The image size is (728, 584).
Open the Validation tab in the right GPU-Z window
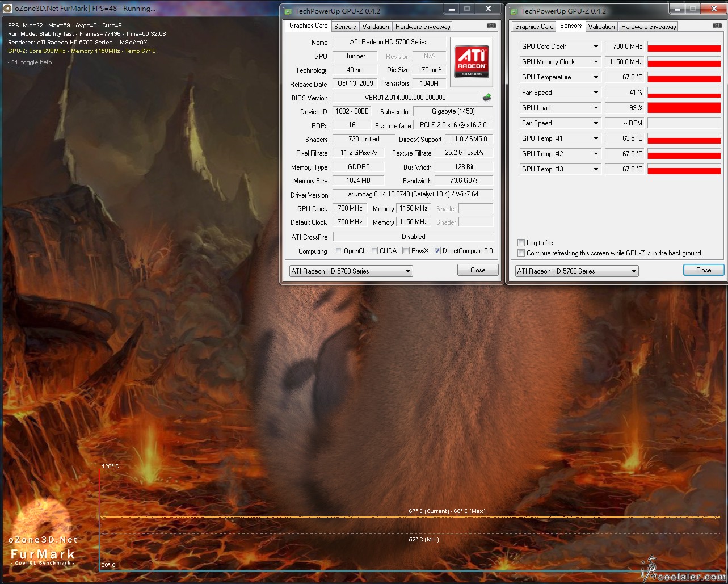coord(601,27)
